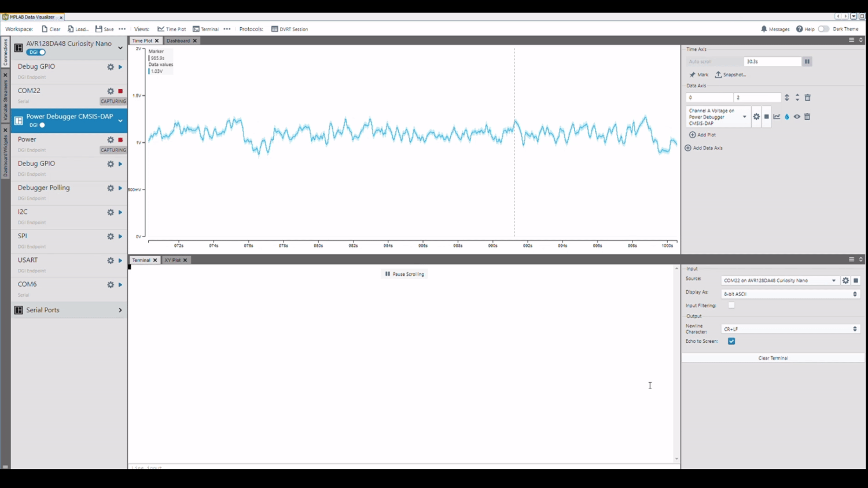Screen dimensions: 868x488
Task: Open settings for the first Debug GPIO
Action: click(111, 67)
